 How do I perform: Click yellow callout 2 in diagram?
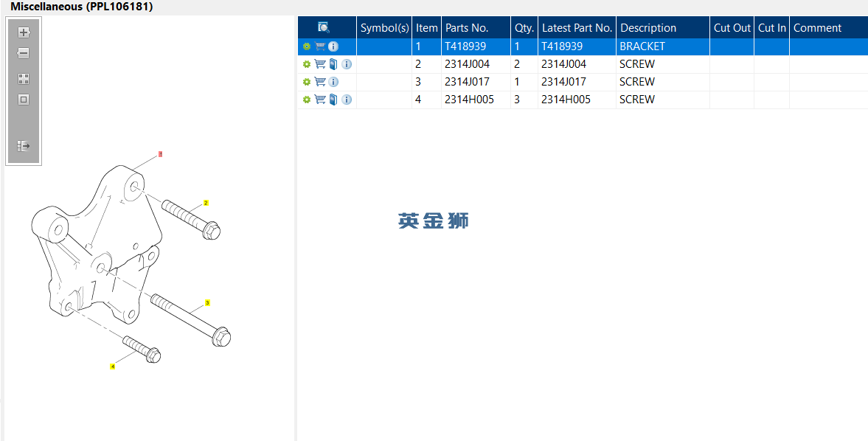[x=206, y=203]
